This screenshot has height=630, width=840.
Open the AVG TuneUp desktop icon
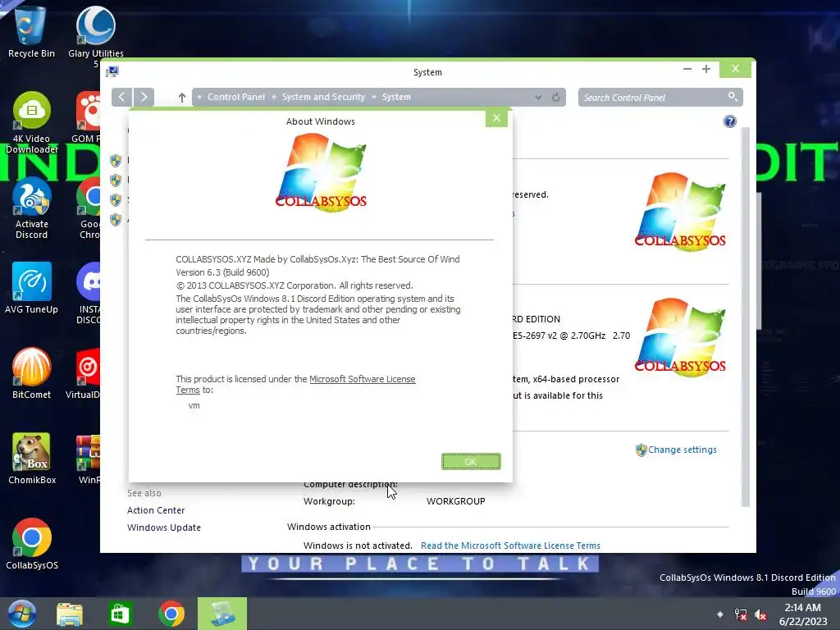tap(32, 288)
